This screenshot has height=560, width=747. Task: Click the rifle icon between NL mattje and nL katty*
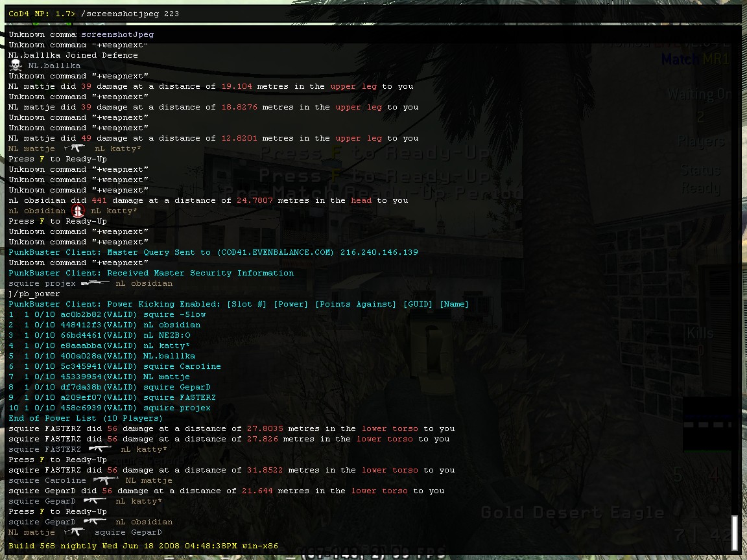(75, 148)
